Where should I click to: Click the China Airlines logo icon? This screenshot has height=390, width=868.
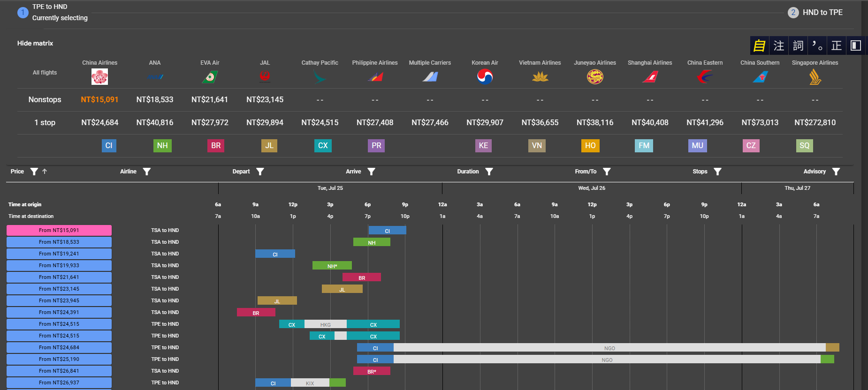click(99, 76)
